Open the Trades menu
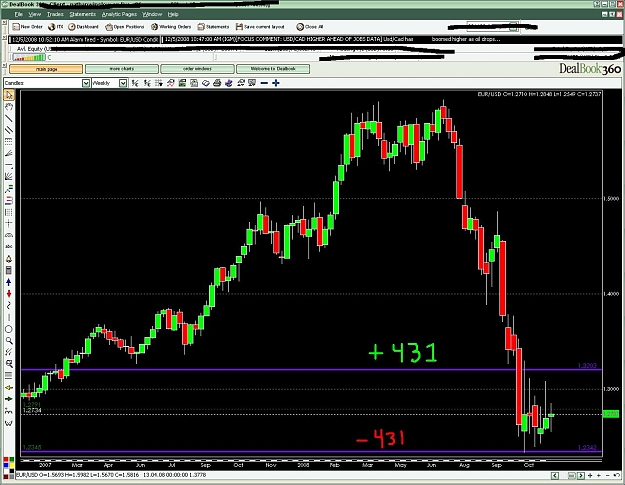This screenshot has width=625, height=485. click(55, 14)
